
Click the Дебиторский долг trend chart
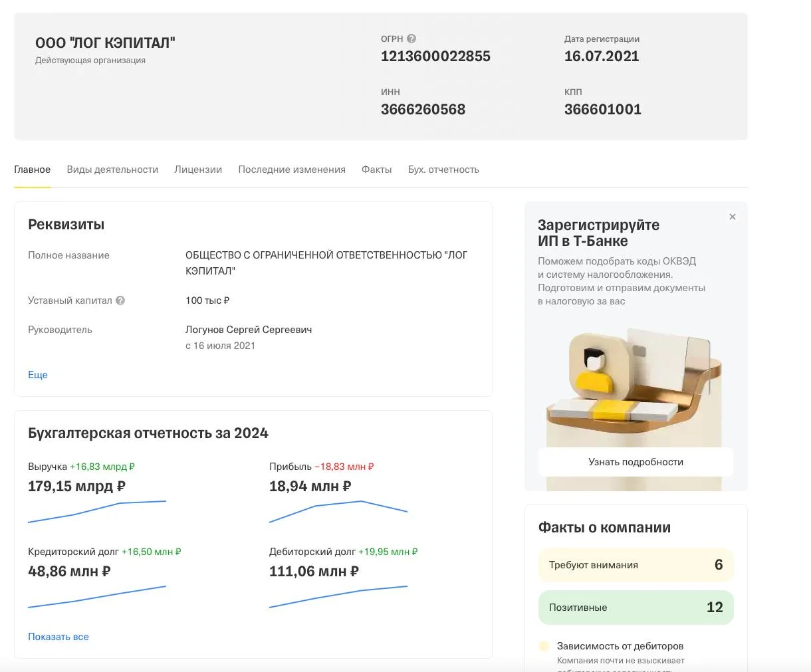point(338,596)
